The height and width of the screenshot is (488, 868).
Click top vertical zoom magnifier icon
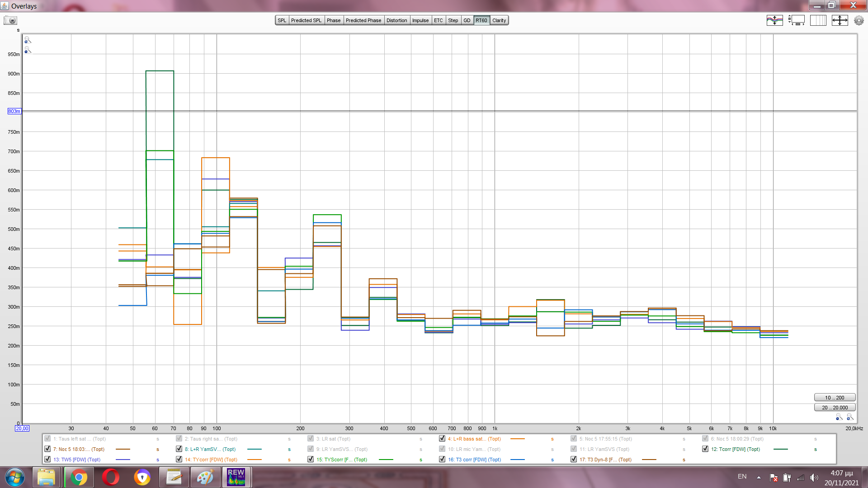coord(28,40)
